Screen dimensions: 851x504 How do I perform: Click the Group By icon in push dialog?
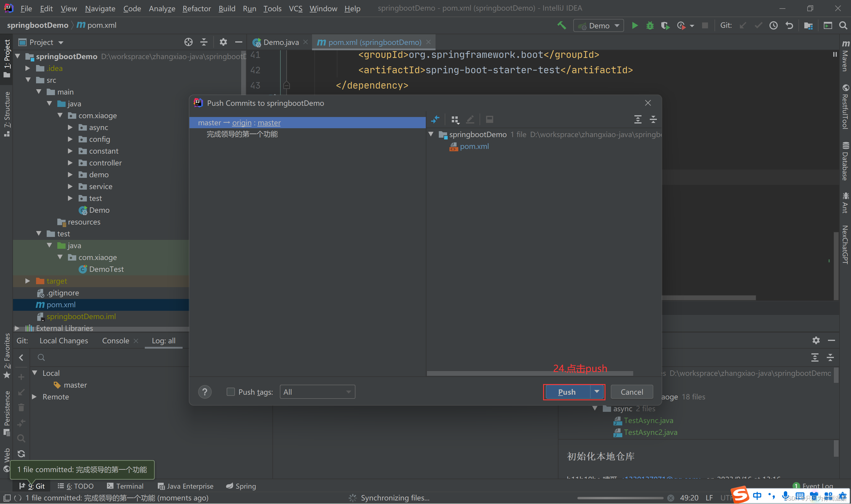tap(455, 120)
